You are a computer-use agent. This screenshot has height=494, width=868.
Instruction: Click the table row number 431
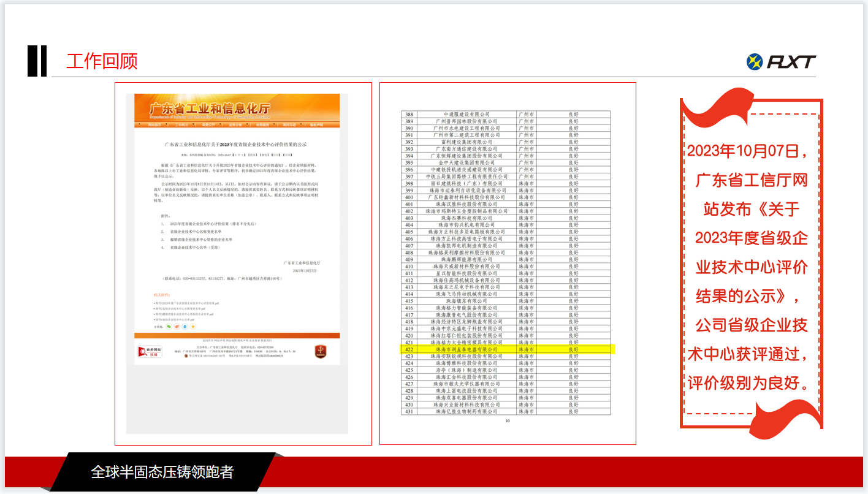[409, 412]
